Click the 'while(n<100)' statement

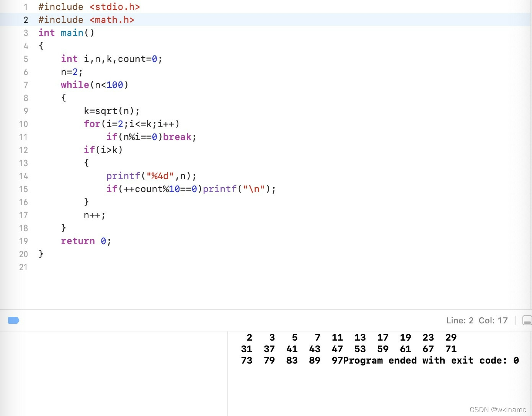pyautogui.click(x=95, y=85)
